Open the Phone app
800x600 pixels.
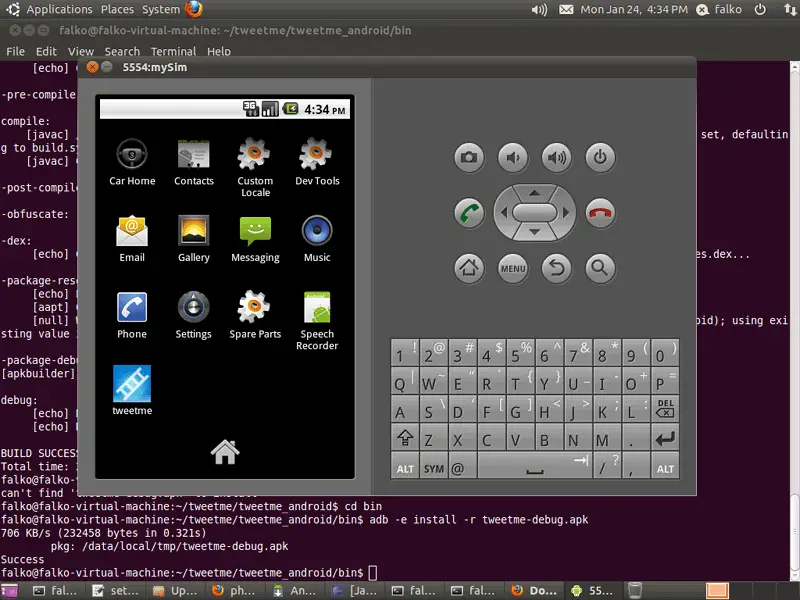(x=132, y=315)
